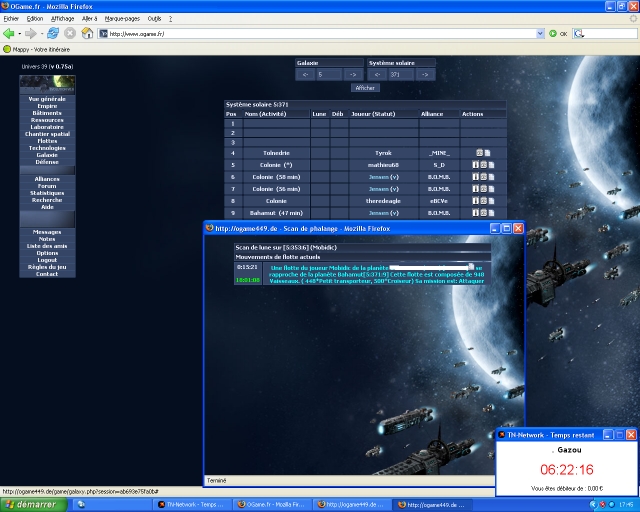Click Logout in the sidebar

click(x=47, y=260)
